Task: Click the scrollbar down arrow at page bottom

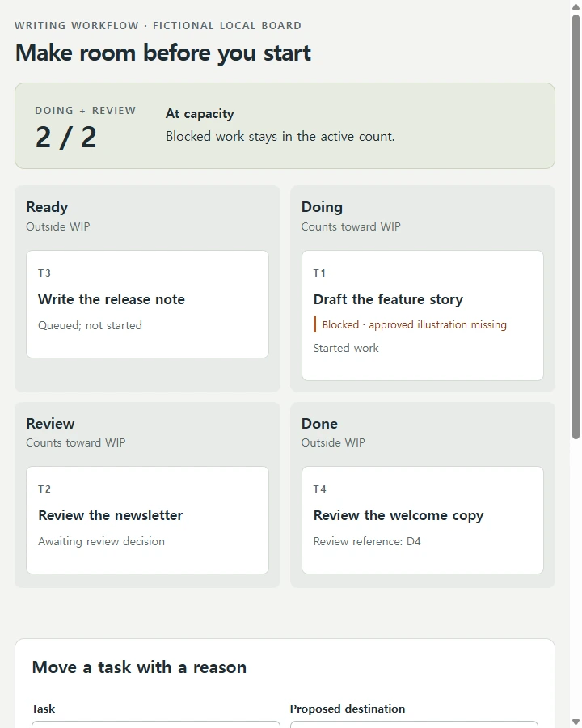Action: tap(576, 723)
